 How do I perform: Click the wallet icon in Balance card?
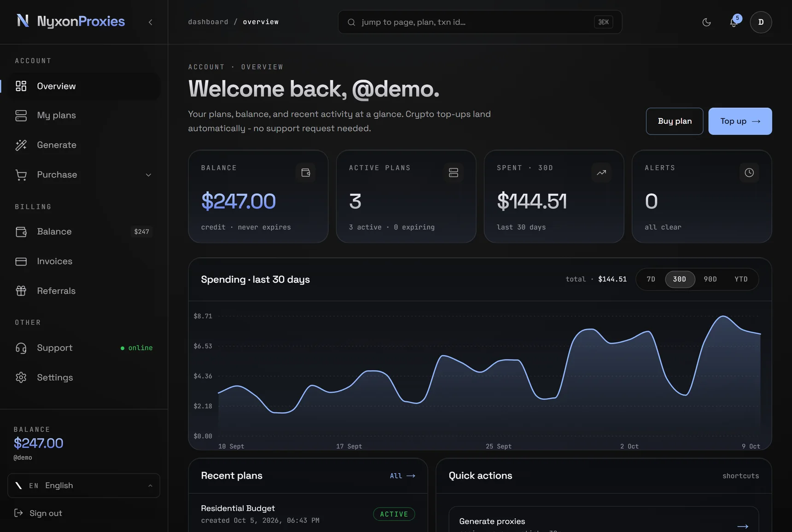[306, 173]
